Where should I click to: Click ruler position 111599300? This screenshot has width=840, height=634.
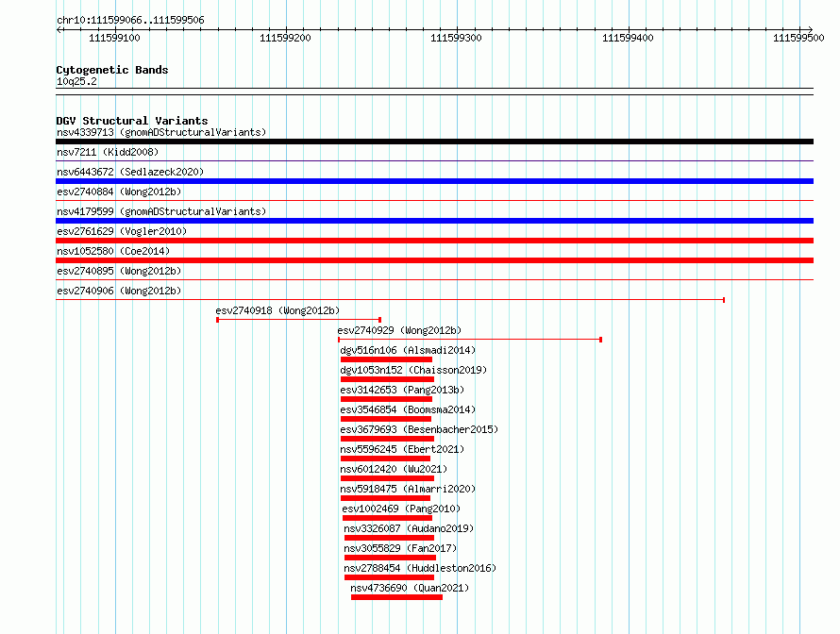coord(456,38)
